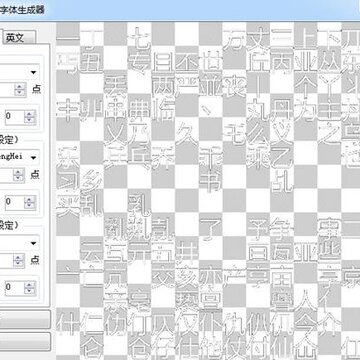The width and height of the screenshot is (360, 360).
Task: Click the 两 glyph in the grid
Action: coord(163,86)
